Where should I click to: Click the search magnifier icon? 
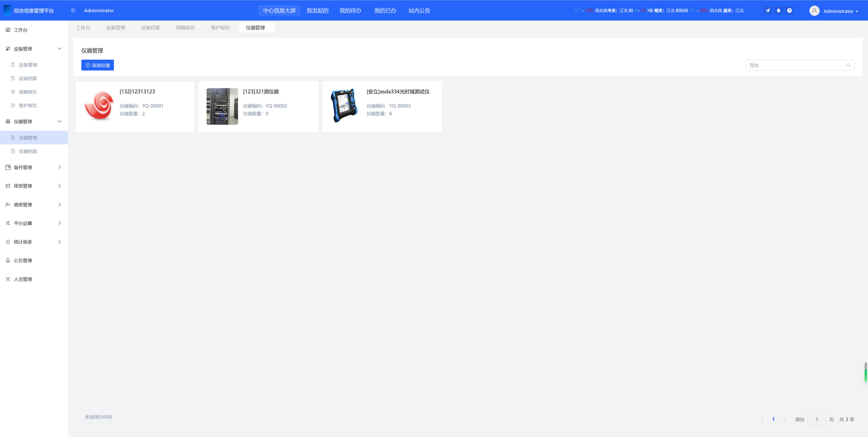[x=848, y=65]
